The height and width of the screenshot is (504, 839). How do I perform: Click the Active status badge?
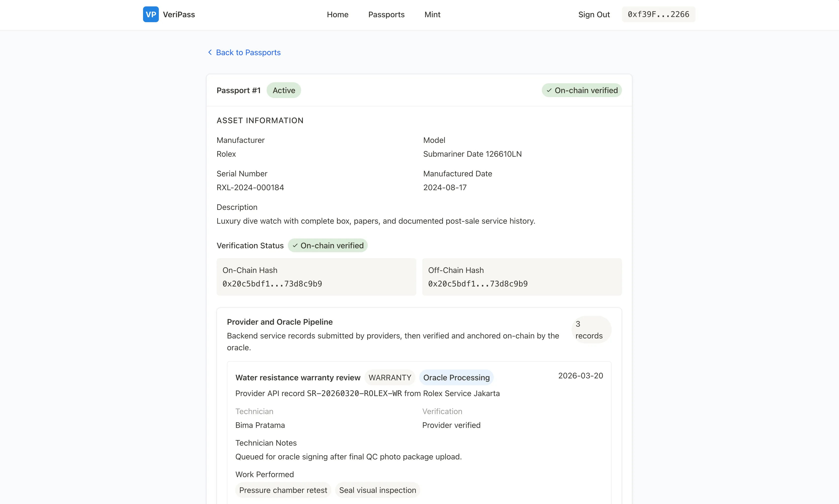pos(284,90)
